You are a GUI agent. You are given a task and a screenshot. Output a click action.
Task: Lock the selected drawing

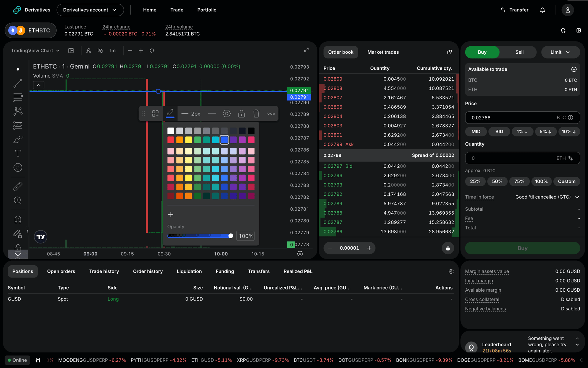[x=241, y=114]
